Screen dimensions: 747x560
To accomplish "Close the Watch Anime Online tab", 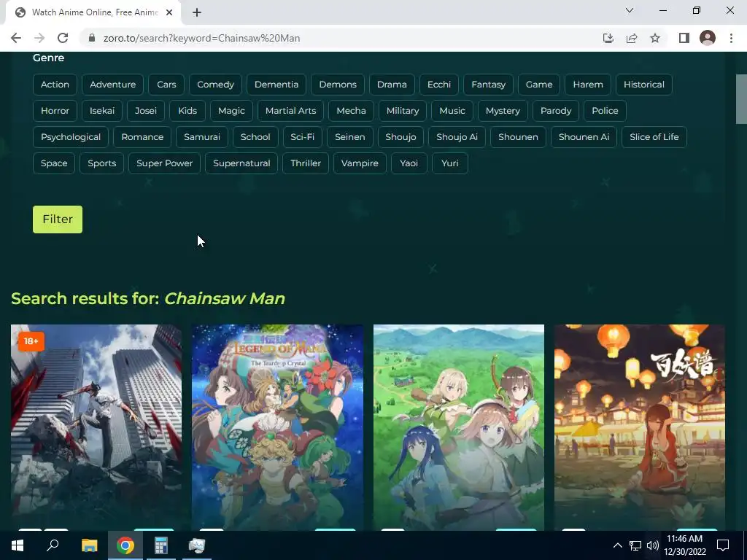I will pyautogui.click(x=169, y=12).
